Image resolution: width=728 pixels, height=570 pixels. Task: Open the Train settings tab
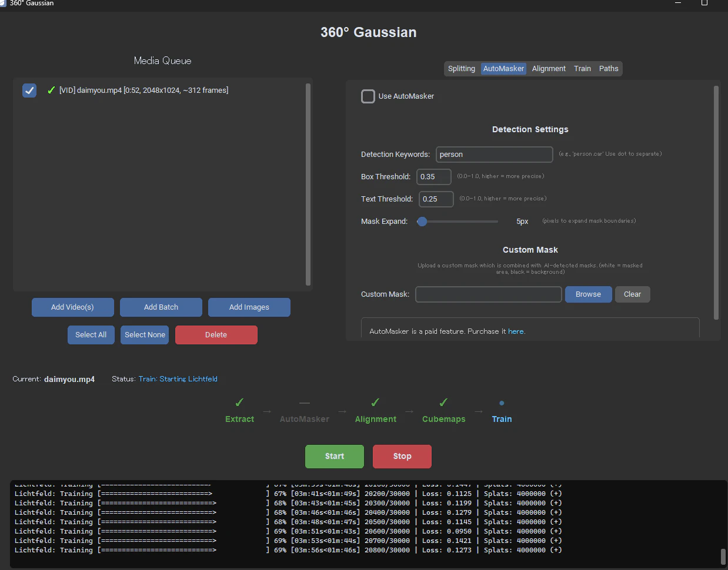click(582, 69)
